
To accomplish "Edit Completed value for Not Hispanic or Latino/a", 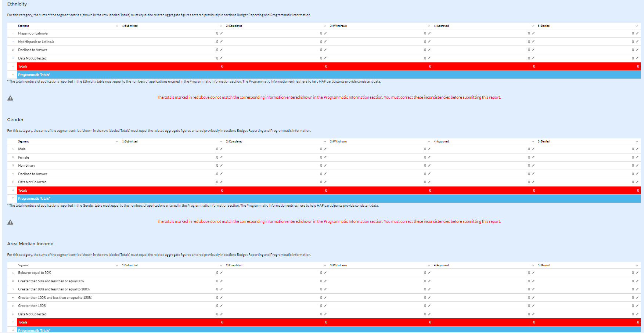I will (325, 42).
